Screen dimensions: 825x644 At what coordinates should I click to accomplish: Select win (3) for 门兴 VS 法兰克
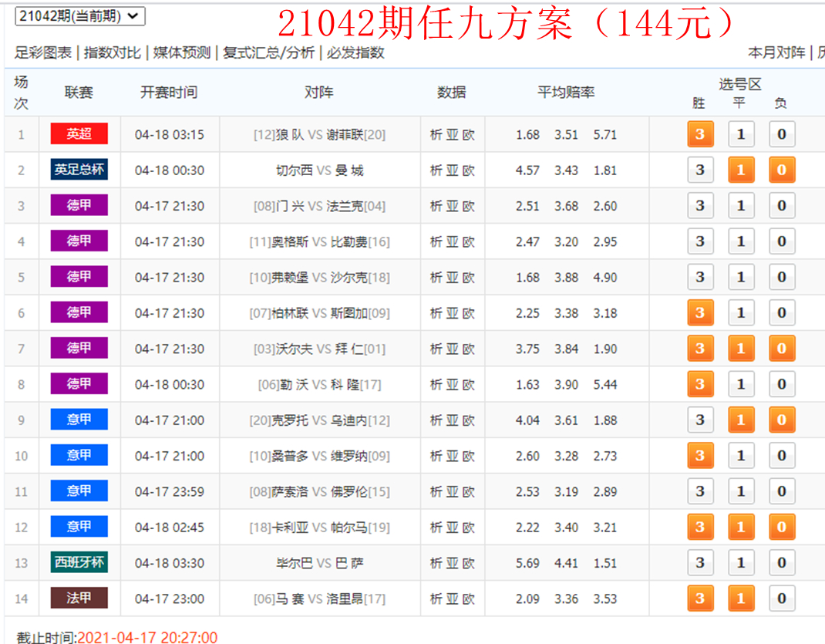(700, 206)
